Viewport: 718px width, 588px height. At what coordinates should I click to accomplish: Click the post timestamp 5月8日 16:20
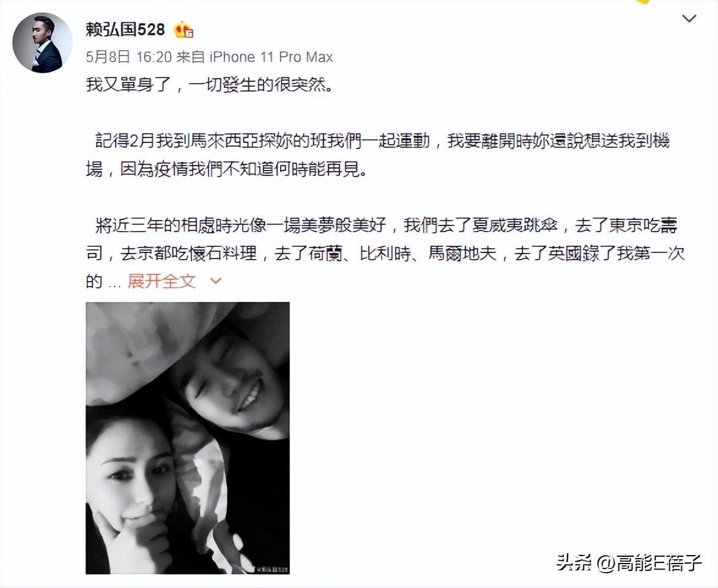pyautogui.click(x=128, y=57)
